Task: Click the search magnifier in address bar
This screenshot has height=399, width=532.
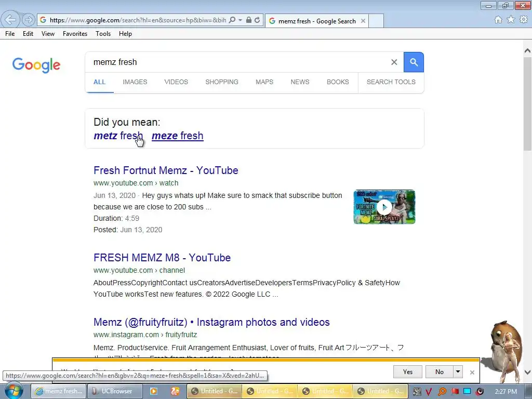Action: [x=232, y=20]
